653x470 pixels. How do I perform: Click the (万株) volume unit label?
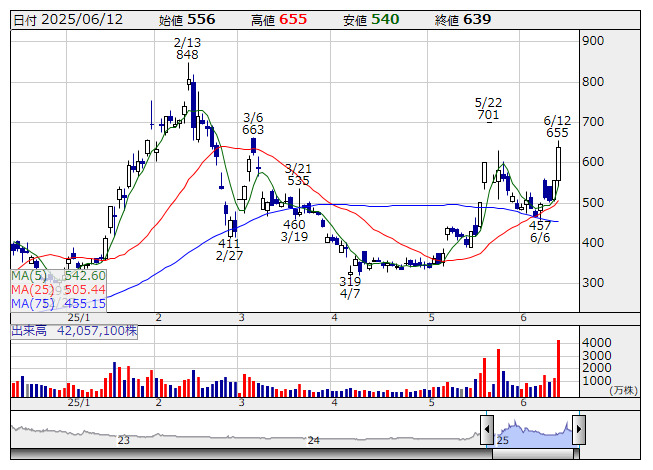(623, 390)
